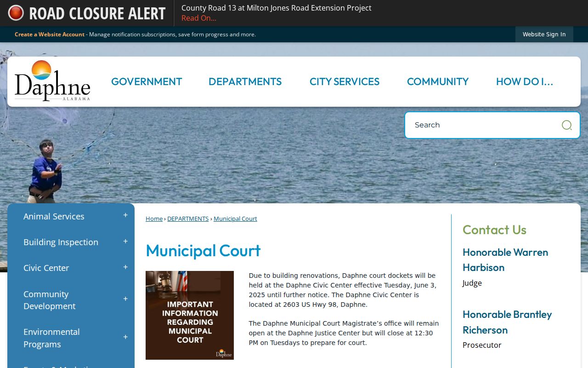
Task: Go to Home breadcrumb link
Action: click(154, 218)
